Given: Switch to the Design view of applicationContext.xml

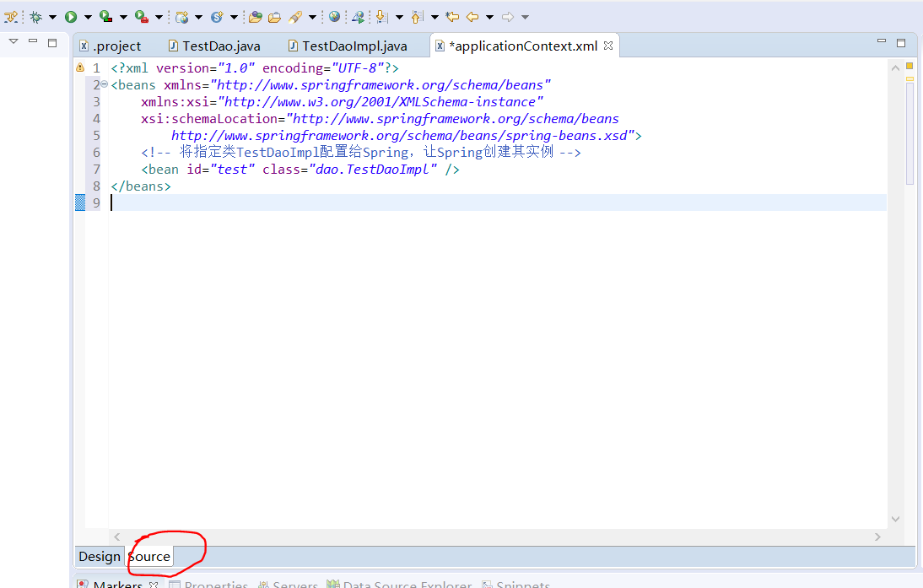Looking at the screenshot, I should 99,556.
